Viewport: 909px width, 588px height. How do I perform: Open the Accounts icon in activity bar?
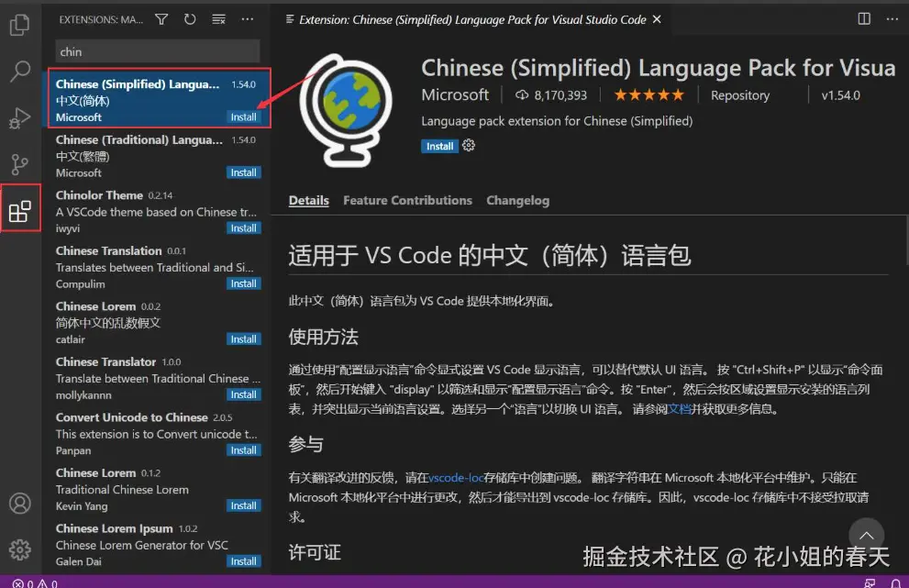(19, 504)
